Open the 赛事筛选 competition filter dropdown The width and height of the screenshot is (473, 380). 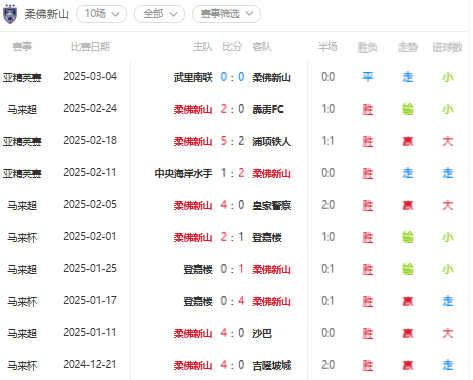click(226, 14)
